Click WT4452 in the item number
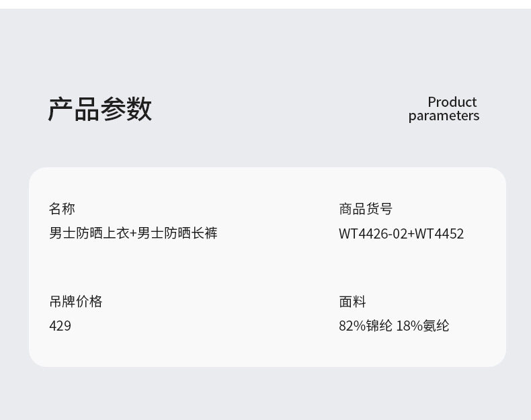 440,234
